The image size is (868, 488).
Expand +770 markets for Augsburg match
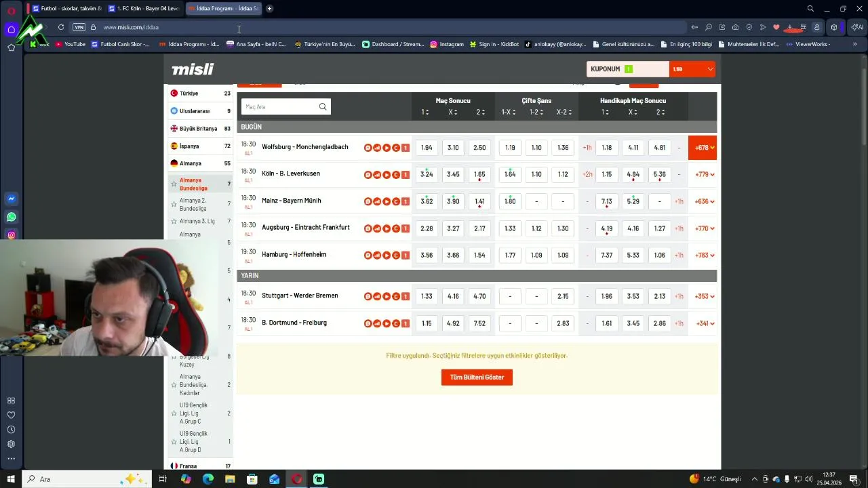[x=705, y=228]
